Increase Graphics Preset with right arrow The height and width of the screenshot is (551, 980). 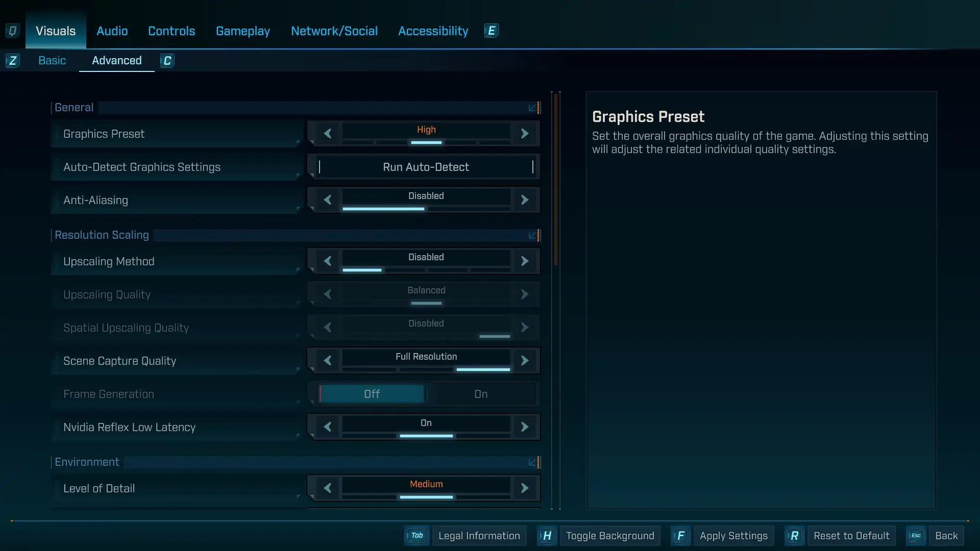(x=525, y=134)
